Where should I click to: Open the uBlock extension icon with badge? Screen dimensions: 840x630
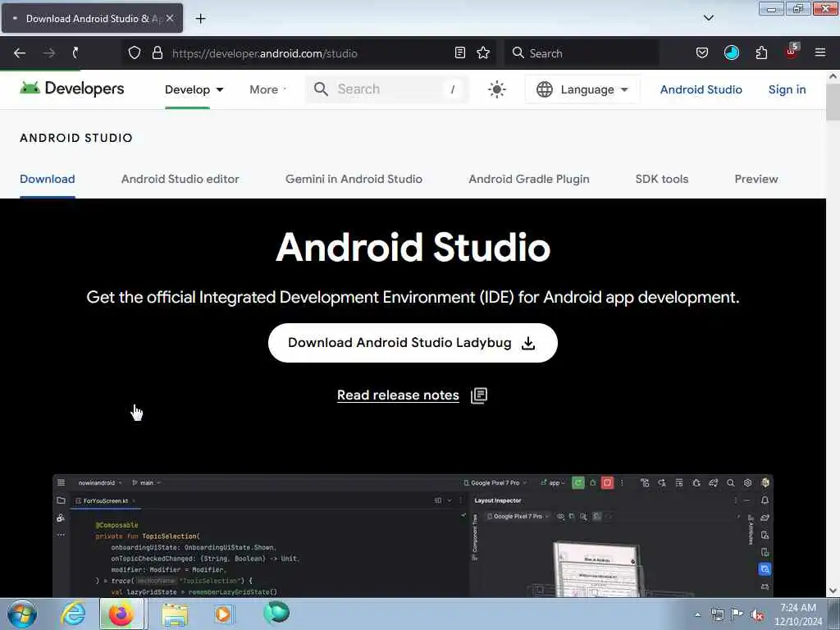[x=792, y=52]
